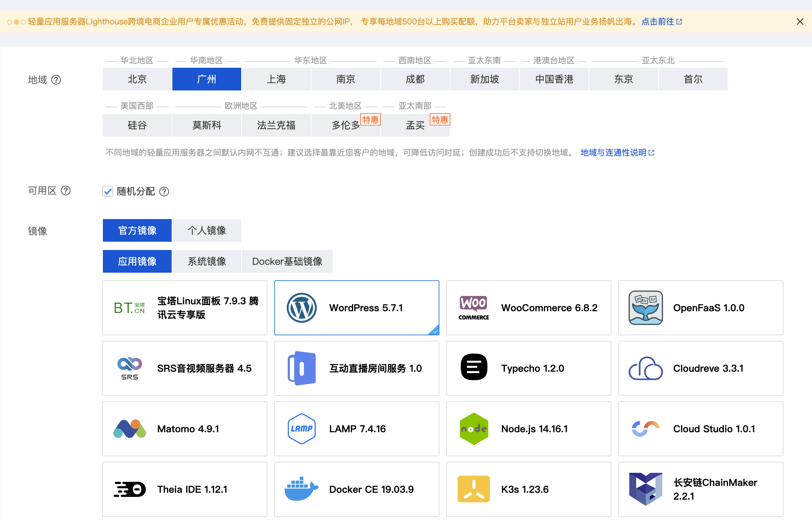Pick the 成都 region
Viewport: 812px width, 522px height.
(x=415, y=79)
